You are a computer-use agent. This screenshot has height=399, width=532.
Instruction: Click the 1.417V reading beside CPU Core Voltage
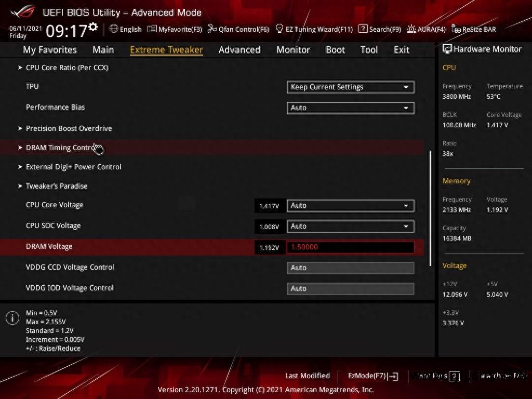click(x=269, y=206)
